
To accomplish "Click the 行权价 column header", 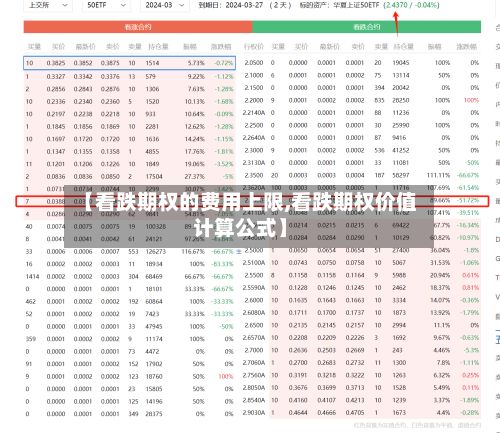I will coord(254,47).
